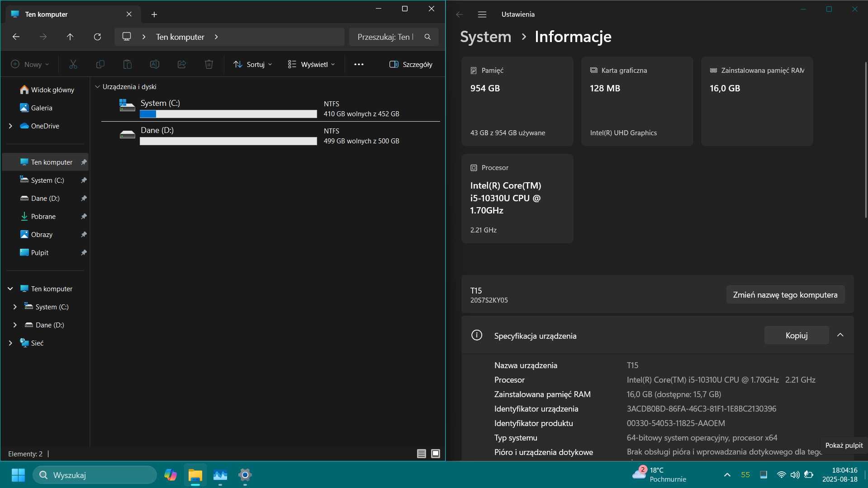
Task: Open the Nowy dropdown
Action: click(x=30, y=64)
